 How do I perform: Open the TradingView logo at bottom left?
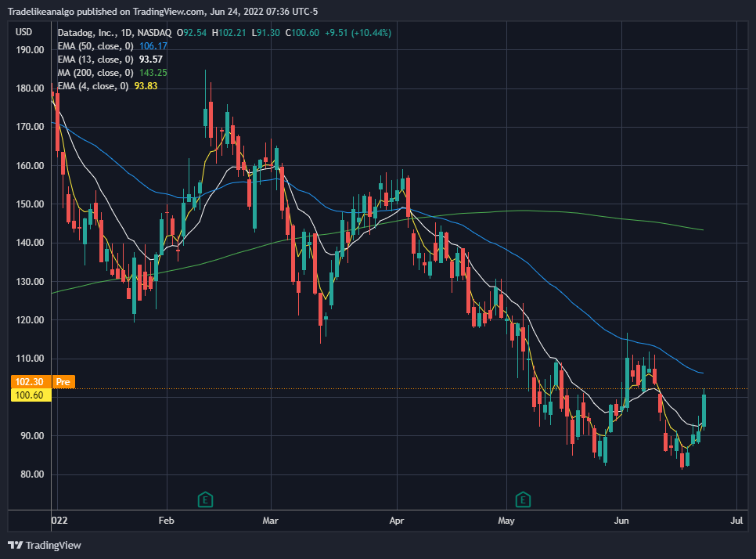(x=45, y=545)
